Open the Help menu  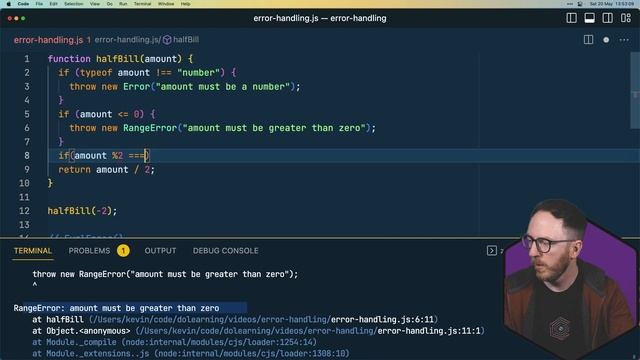(185, 4)
